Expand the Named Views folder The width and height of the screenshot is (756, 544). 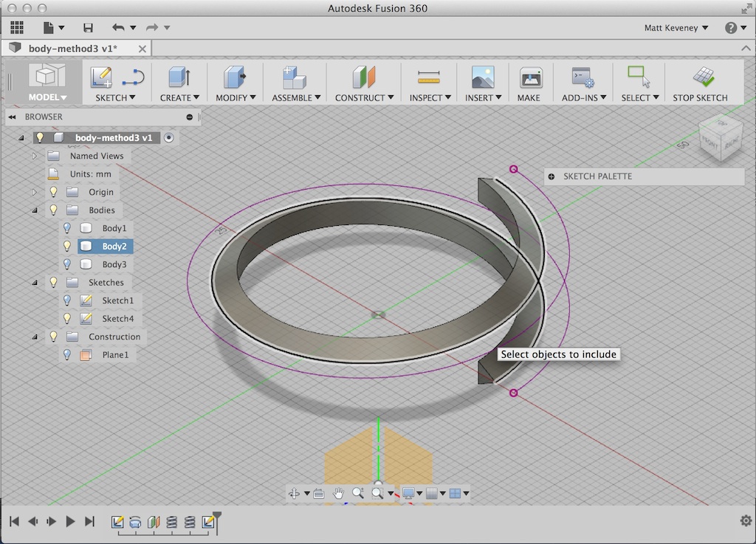tap(34, 156)
